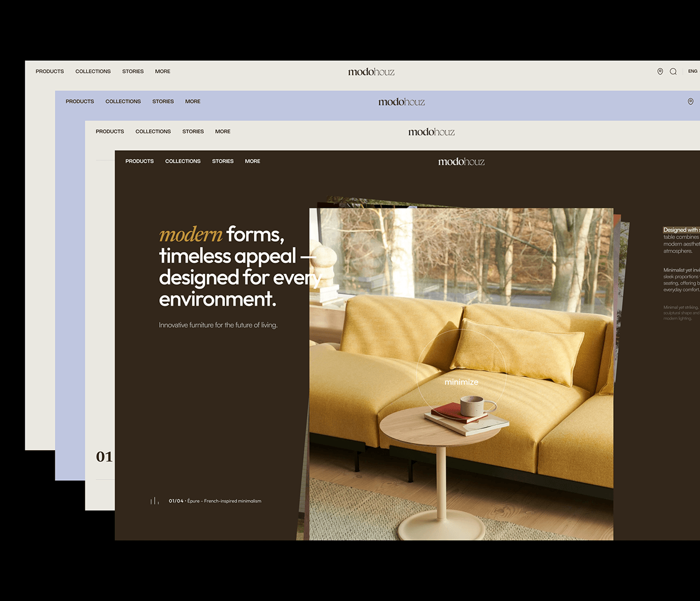Click the faded 'Minimal yet striking' description paragraph
Viewport: 700px width, 601px height.
tap(681, 313)
